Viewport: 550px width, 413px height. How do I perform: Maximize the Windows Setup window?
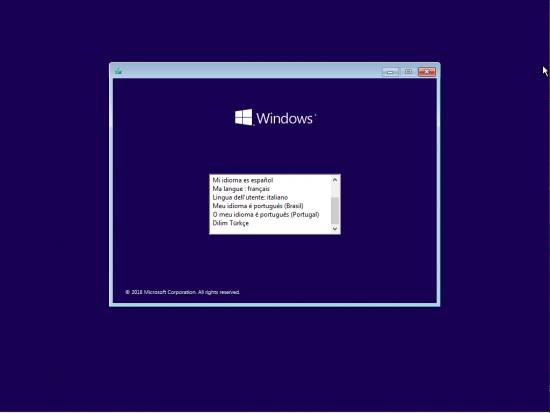pyautogui.click(x=408, y=72)
